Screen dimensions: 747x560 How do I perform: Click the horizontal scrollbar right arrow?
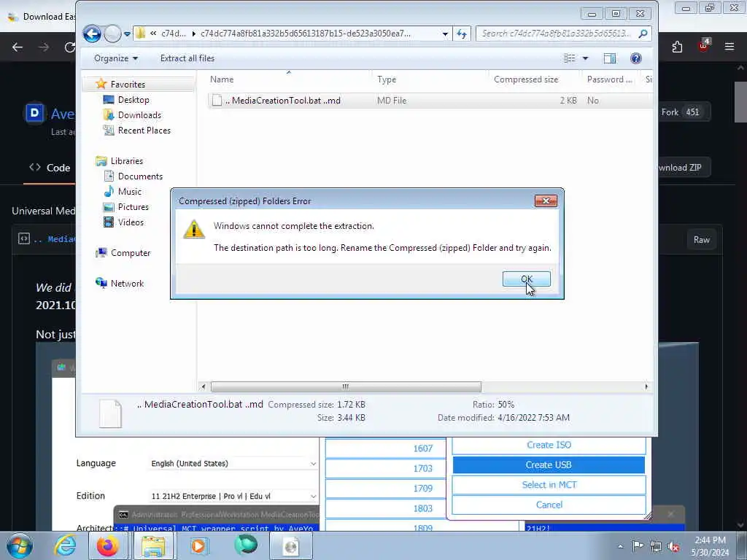(646, 386)
